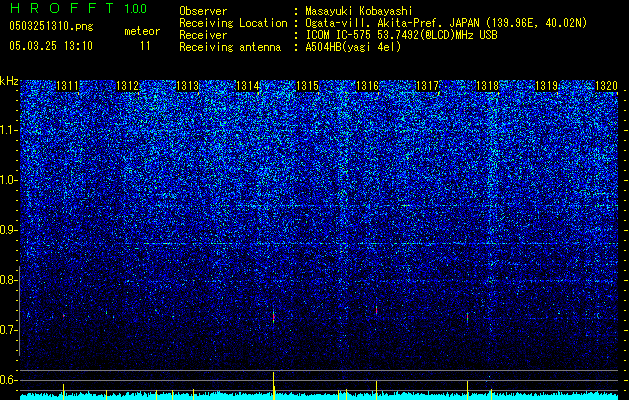The width and height of the screenshot is (629, 400).
Task: Click the meteor label
Action: [x=142, y=31]
